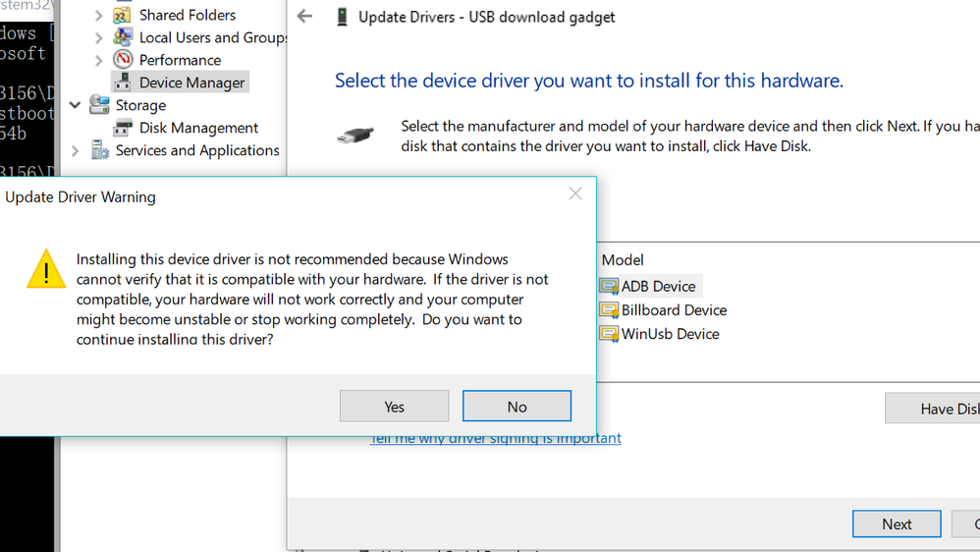Click the 'Select the device driver' heading
This screenshot has width=980, height=552.
click(x=589, y=81)
